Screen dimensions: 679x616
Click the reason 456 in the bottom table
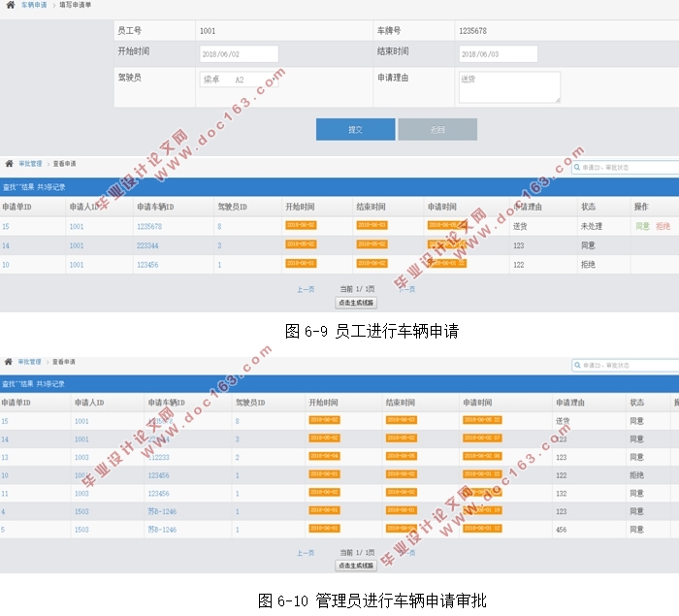562,530
